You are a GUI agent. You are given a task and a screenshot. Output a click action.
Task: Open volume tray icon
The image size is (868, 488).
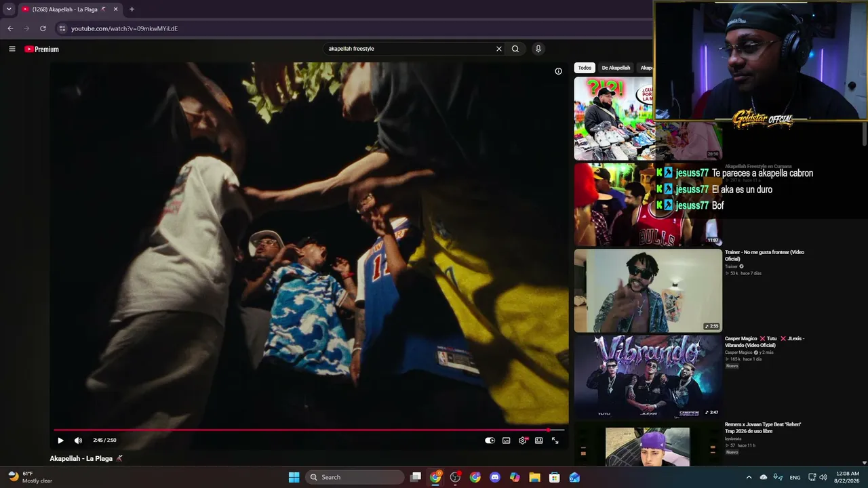click(823, 477)
